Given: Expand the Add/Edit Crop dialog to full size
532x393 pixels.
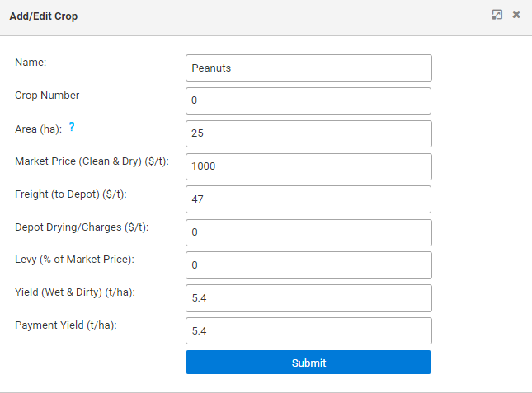Looking at the screenshot, I should pyautogui.click(x=497, y=15).
